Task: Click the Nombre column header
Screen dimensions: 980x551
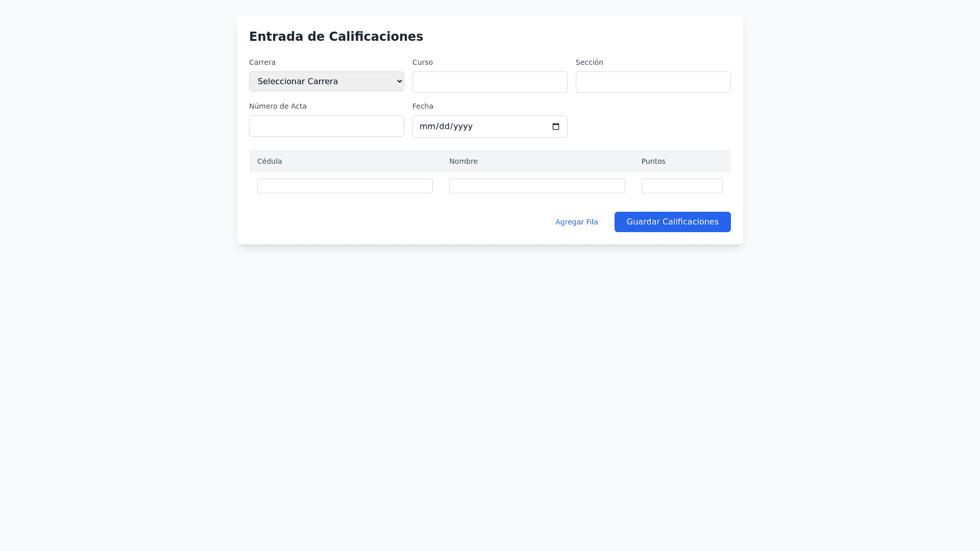Action: pos(463,161)
